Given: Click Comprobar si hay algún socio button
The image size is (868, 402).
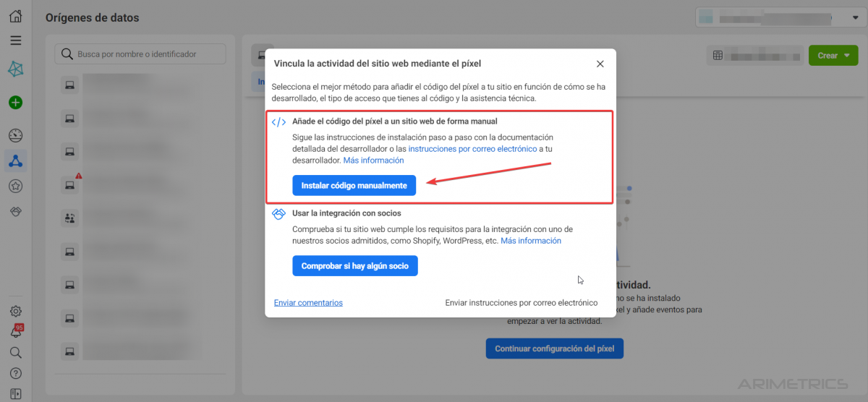Looking at the screenshot, I should pyautogui.click(x=355, y=266).
